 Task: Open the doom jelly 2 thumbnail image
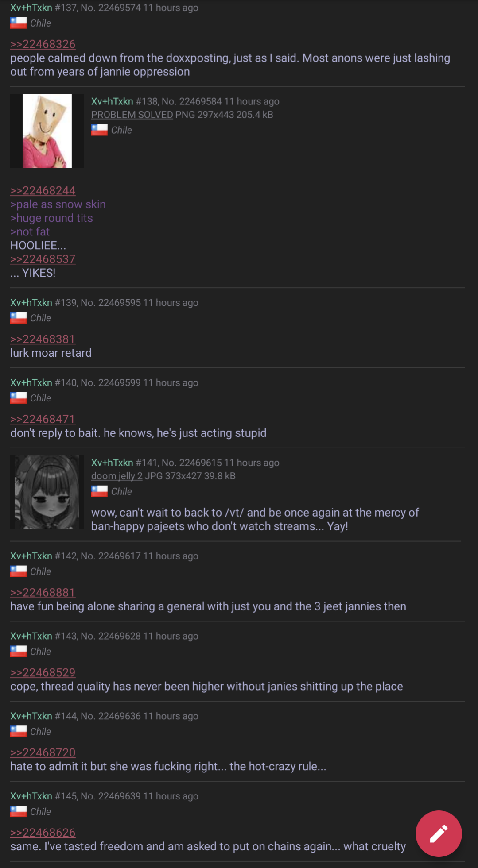click(47, 492)
